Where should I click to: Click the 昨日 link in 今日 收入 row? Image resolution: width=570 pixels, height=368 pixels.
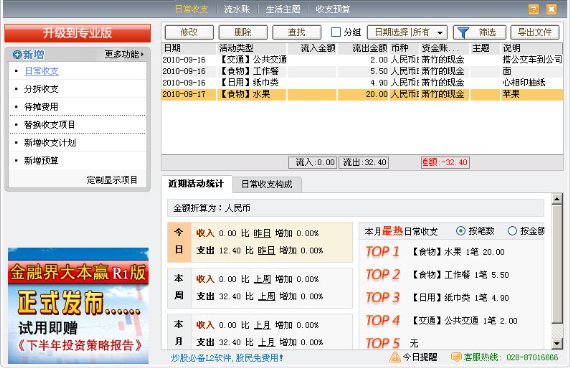point(262,233)
